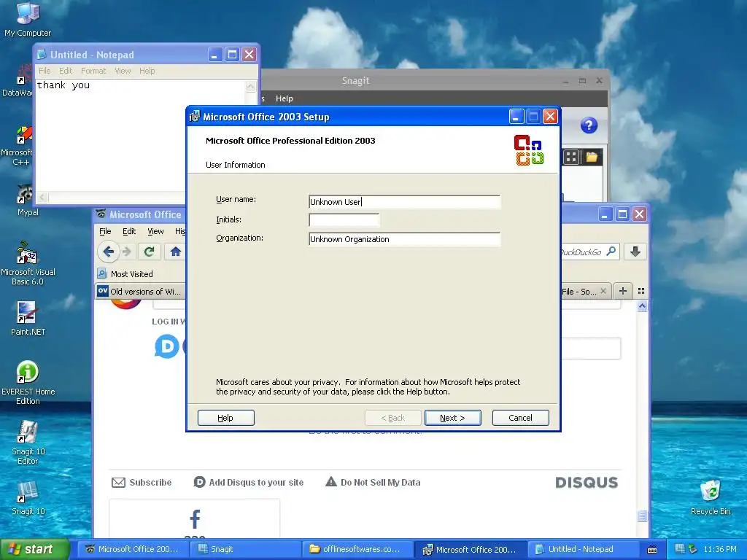Open Most Visited bookmarks button

coord(125,274)
